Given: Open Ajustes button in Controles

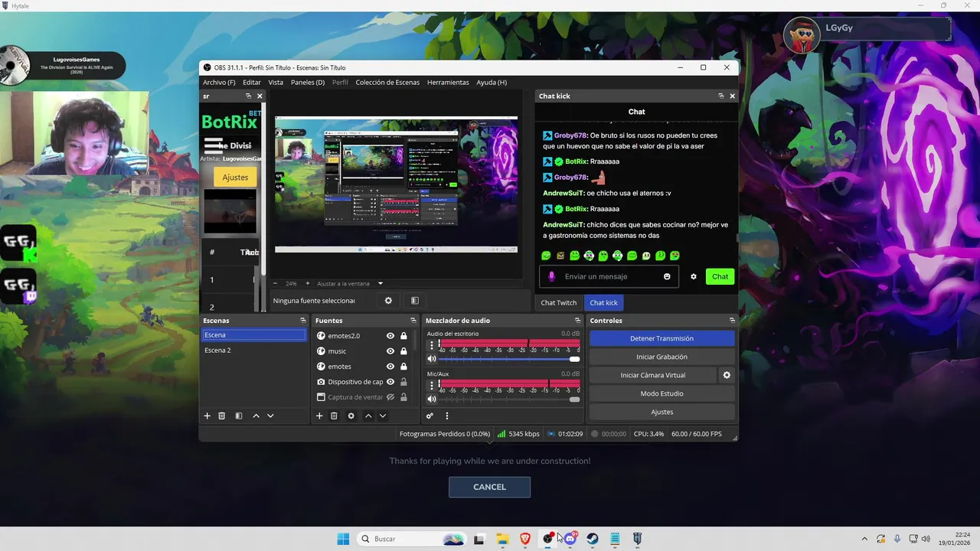Looking at the screenshot, I should tap(661, 412).
